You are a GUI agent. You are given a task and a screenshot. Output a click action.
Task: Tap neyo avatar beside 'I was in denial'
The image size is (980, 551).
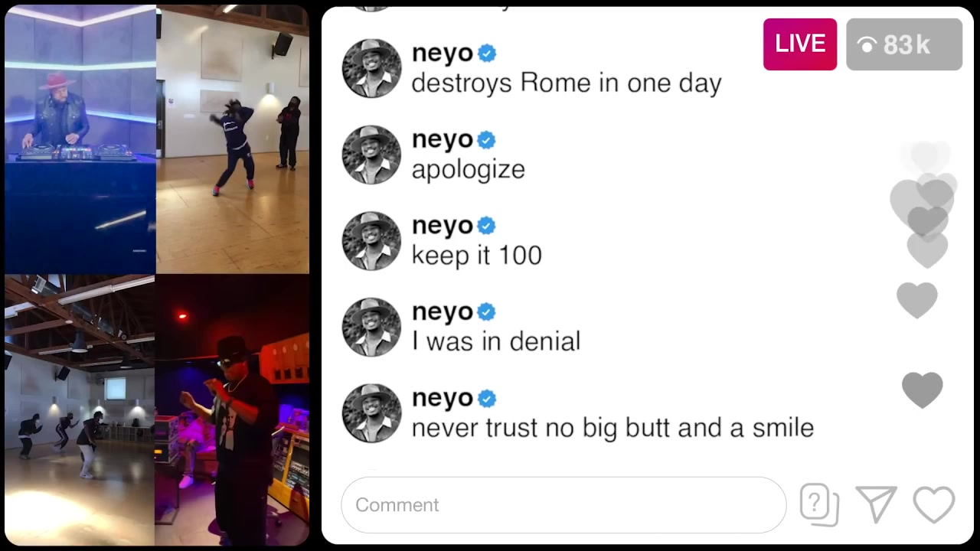pyautogui.click(x=371, y=327)
